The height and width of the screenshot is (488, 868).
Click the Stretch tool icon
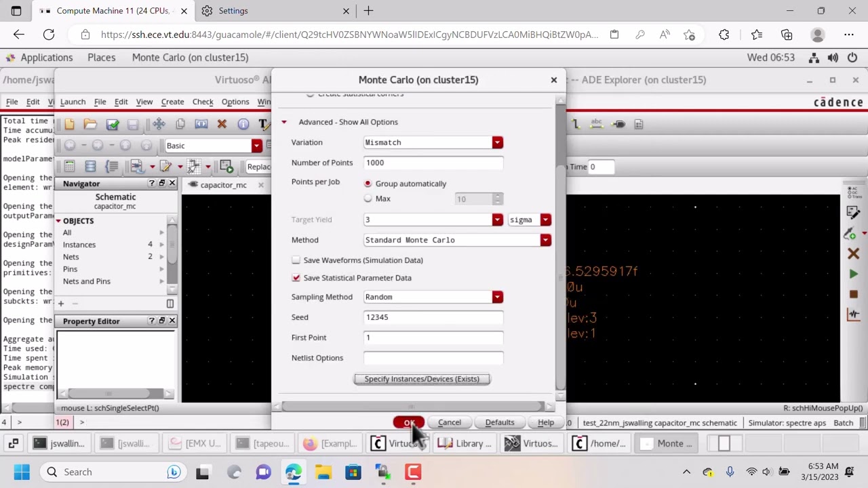coord(201,124)
